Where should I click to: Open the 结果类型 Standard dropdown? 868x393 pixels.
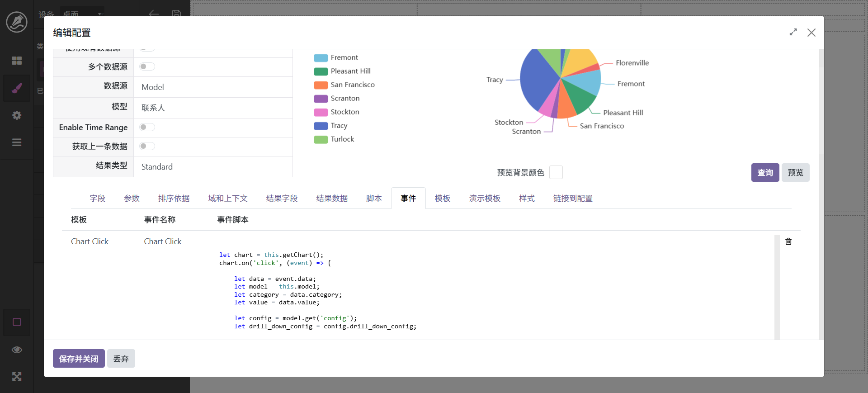212,167
